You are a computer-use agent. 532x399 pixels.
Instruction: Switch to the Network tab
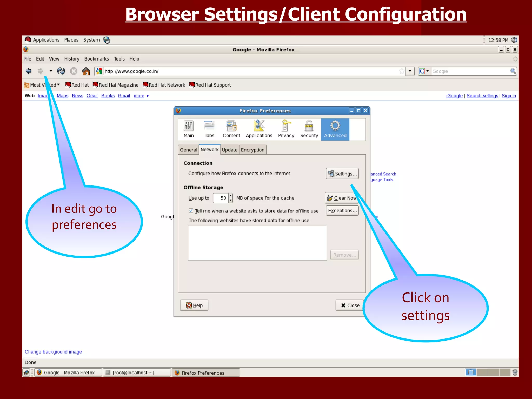click(209, 149)
